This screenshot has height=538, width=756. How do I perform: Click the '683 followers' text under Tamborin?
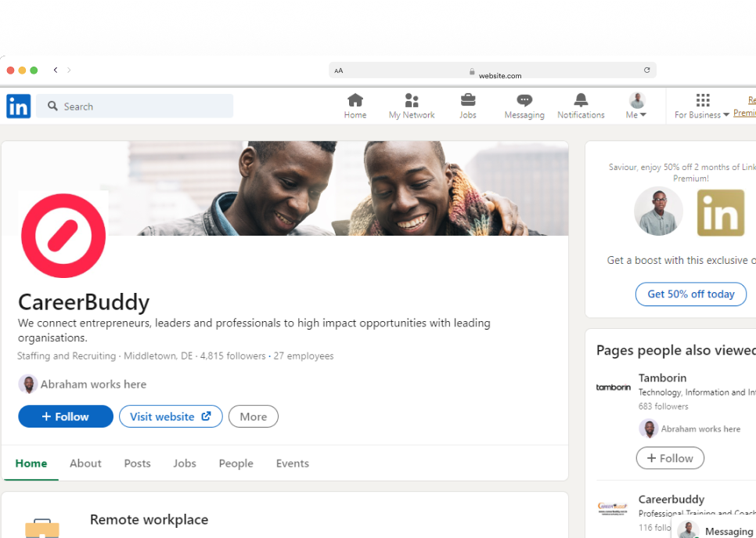[x=663, y=406]
